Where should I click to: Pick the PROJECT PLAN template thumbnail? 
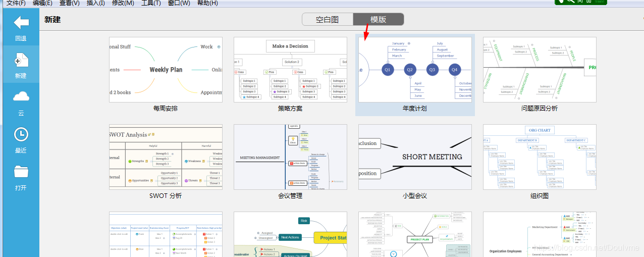[415, 234]
